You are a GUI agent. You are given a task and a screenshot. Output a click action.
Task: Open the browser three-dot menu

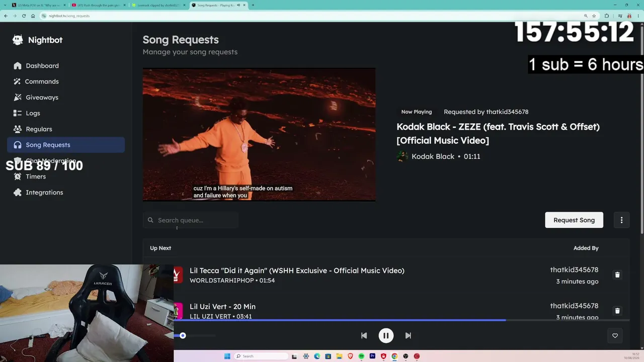point(638,16)
